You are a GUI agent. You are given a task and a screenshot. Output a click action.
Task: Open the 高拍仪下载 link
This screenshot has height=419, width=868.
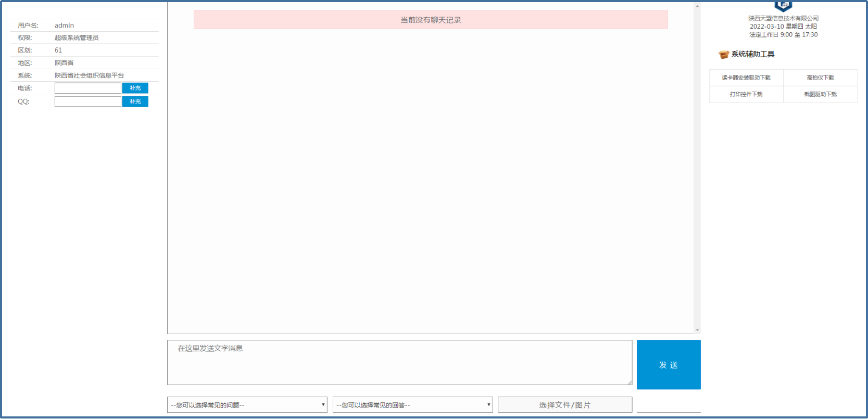(820, 78)
